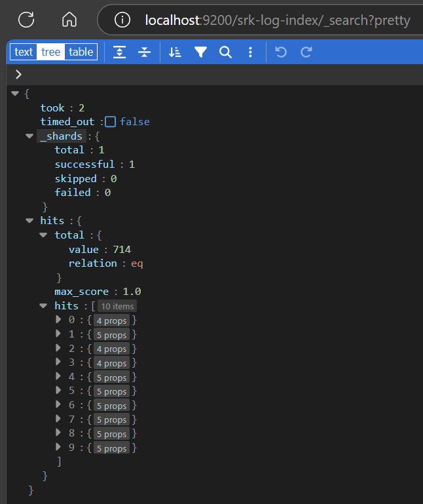Click the undo arrow in toolbar
Screen dimensions: 423x504
click(281, 52)
